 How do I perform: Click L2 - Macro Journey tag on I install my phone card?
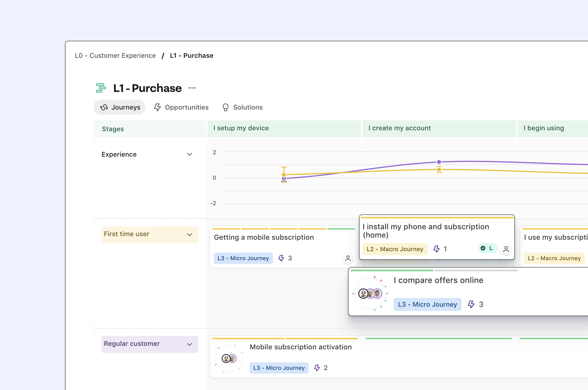[x=395, y=249]
